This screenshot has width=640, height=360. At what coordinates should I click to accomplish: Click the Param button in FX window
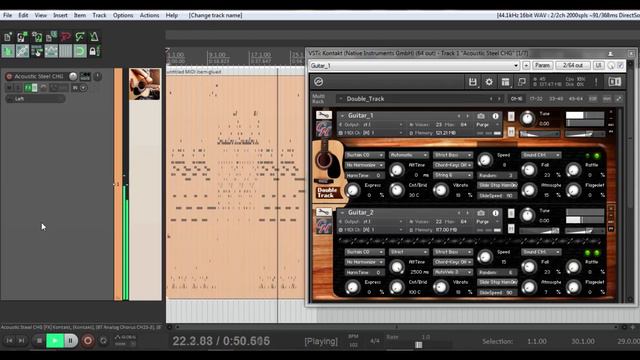(542, 66)
